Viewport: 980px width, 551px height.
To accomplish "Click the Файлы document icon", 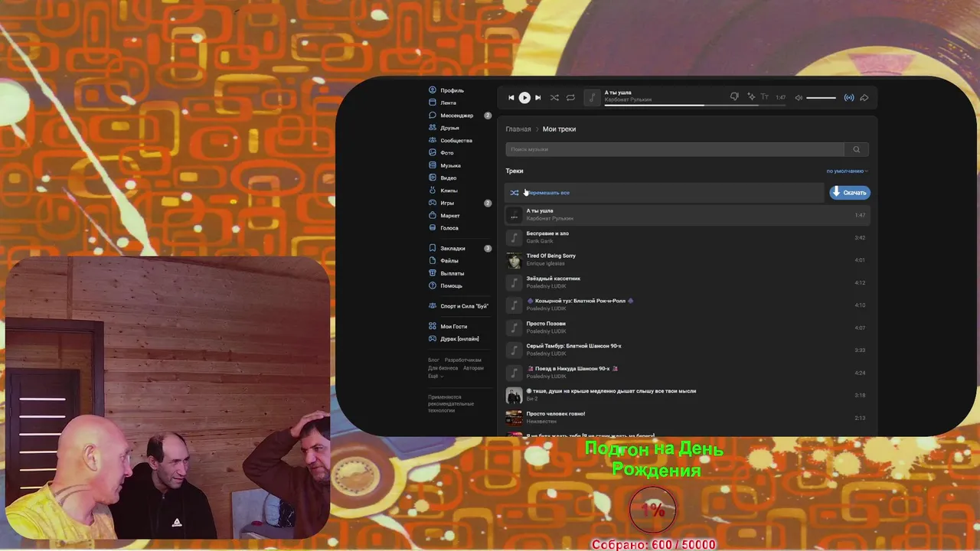I will [x=433, y=261].
